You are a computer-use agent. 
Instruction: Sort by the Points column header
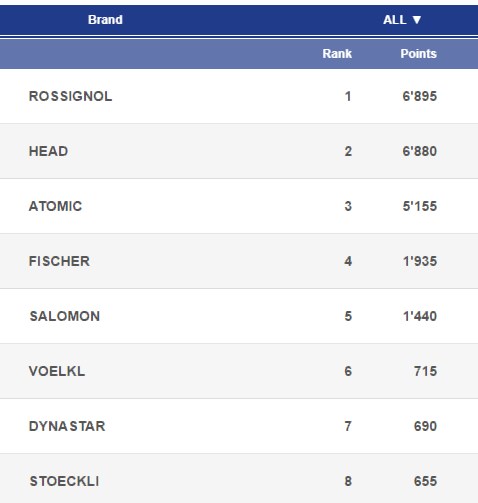(418, 54)
